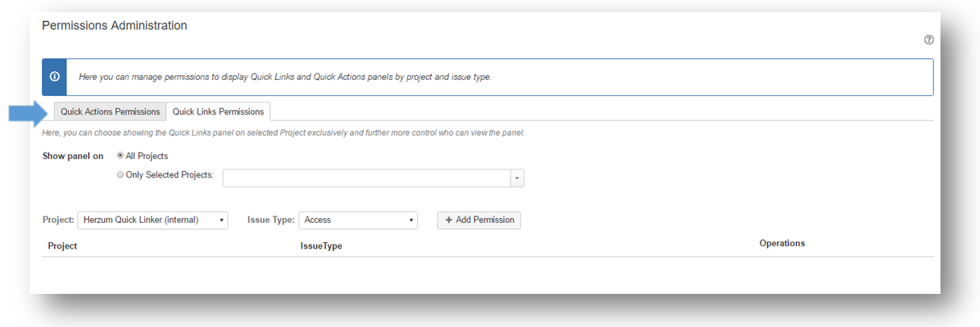This screenshot has height=327, width=980.
Task: Click the Permissions Administration page title
Action: (115, 26)
